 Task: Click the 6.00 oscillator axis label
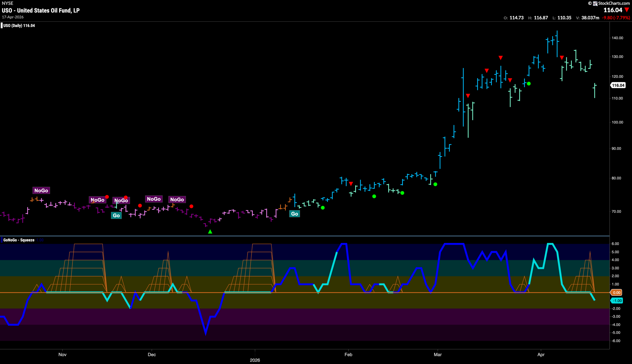point(615,244)
